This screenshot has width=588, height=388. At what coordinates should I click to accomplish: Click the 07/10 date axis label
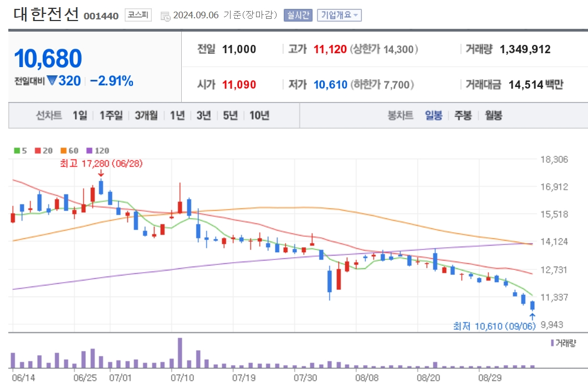click(x=182, y=377)
